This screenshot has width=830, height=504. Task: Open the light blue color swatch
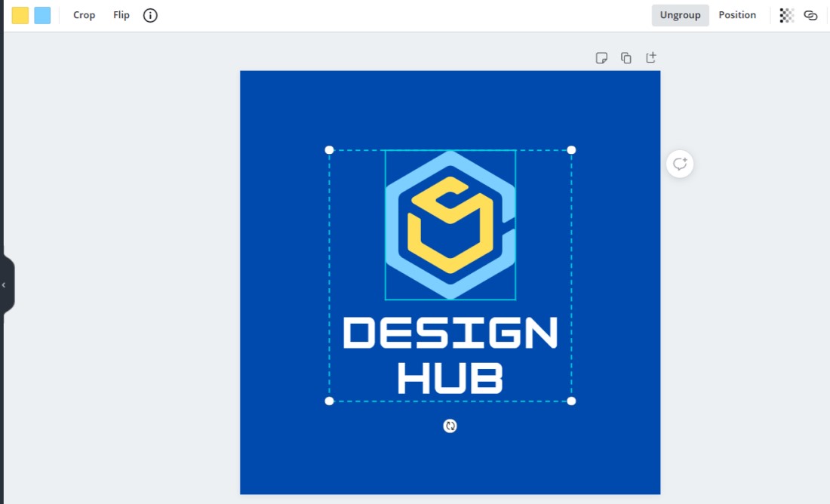tap(42, 15)
